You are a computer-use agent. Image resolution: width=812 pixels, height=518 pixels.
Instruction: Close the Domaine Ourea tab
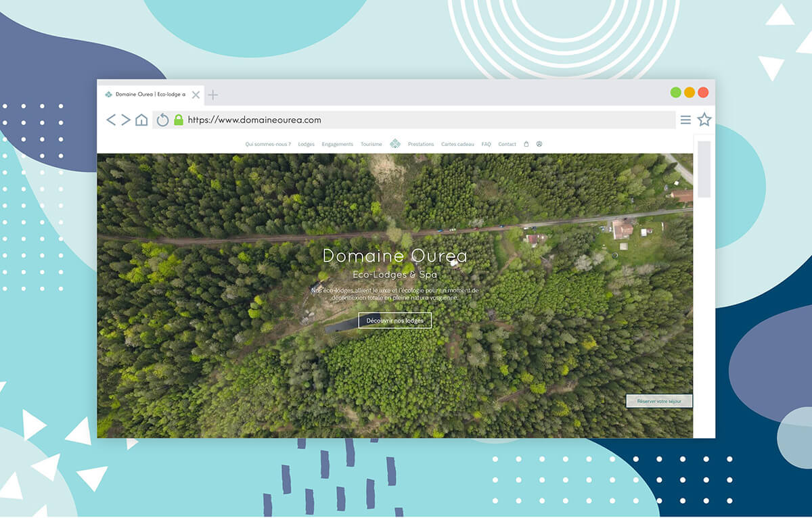(x=196, y=95)
